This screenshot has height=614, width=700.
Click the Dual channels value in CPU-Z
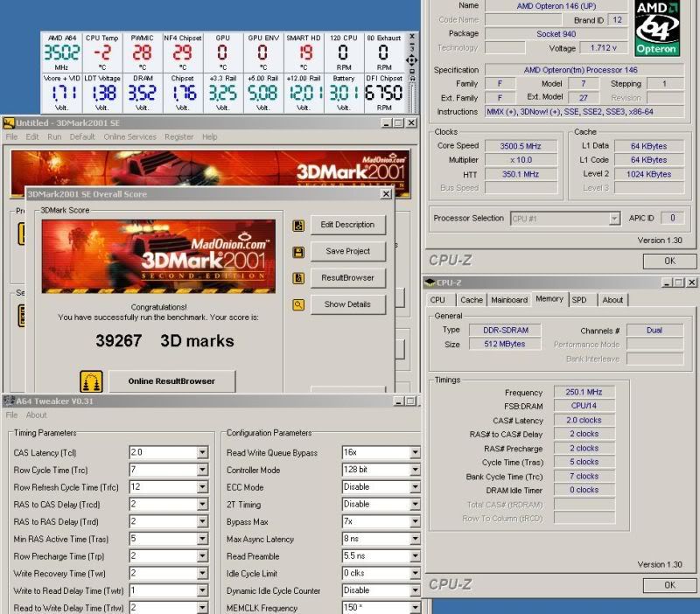[654, 331]
